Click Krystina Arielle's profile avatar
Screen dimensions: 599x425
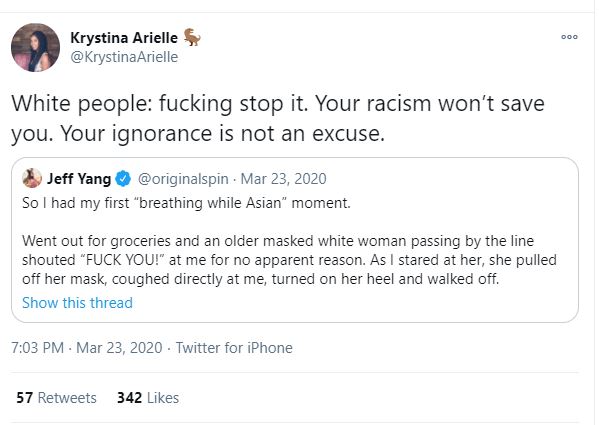[35, 47]
